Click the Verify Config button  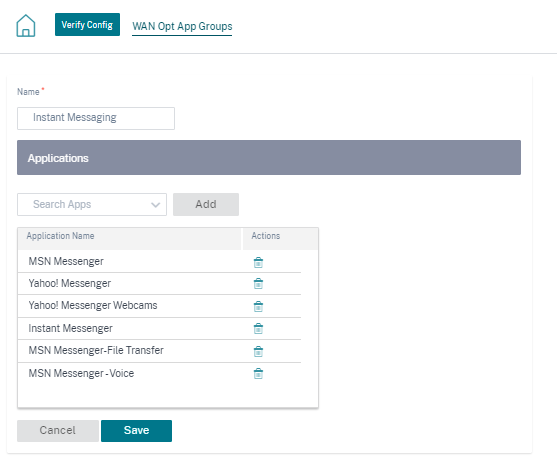87,25
